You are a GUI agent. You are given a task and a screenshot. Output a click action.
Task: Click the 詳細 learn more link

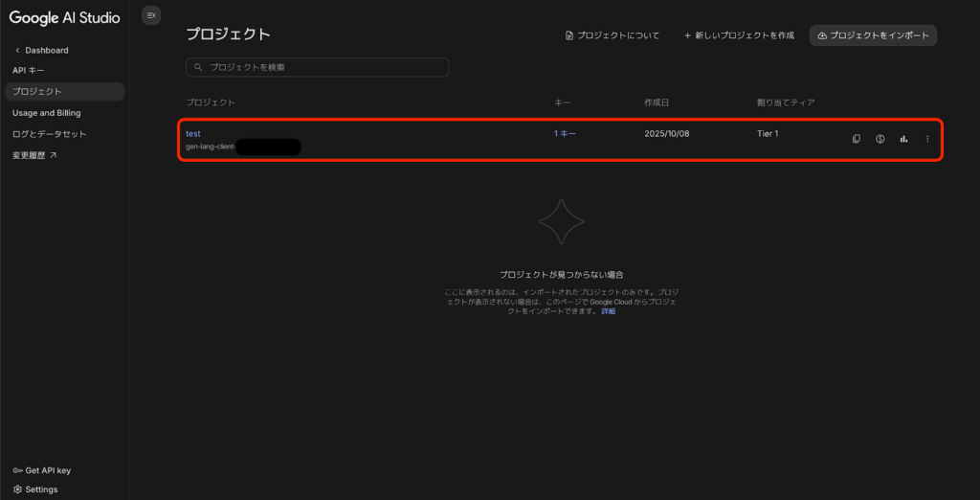pos(608,311)
